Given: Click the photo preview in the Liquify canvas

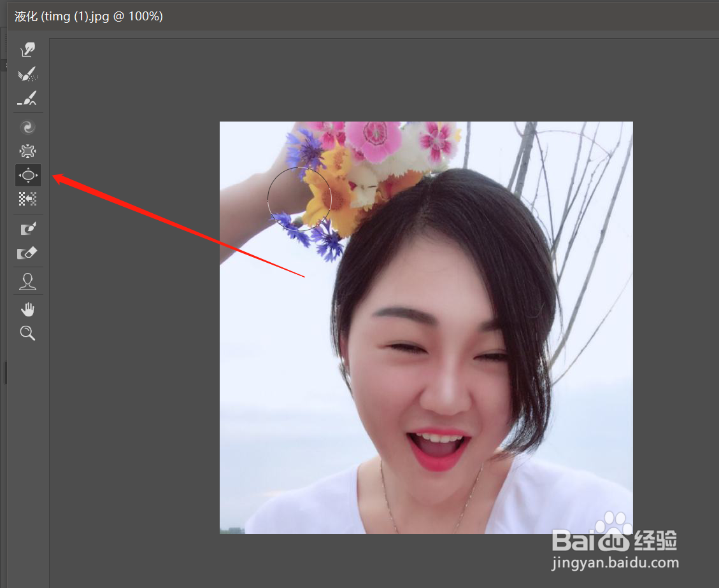Looking at the screenshot, I should point(426,327).
